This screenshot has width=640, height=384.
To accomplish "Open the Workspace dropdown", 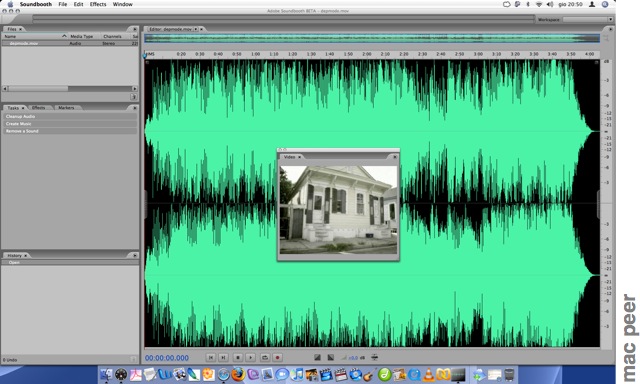I will point(588,19).
